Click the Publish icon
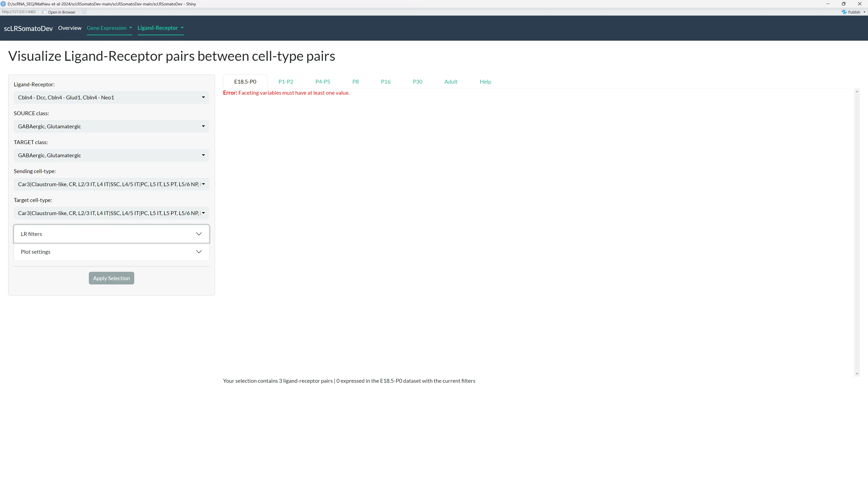The width and height of the screenshot is (868, 488). coord(844,12)
